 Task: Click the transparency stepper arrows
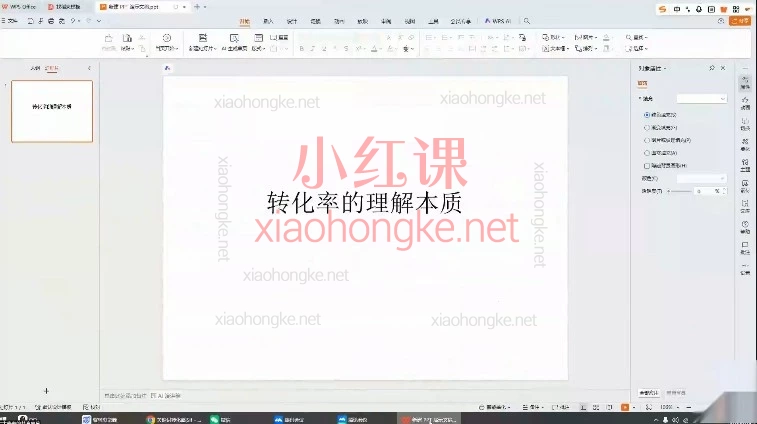[724, 191]
